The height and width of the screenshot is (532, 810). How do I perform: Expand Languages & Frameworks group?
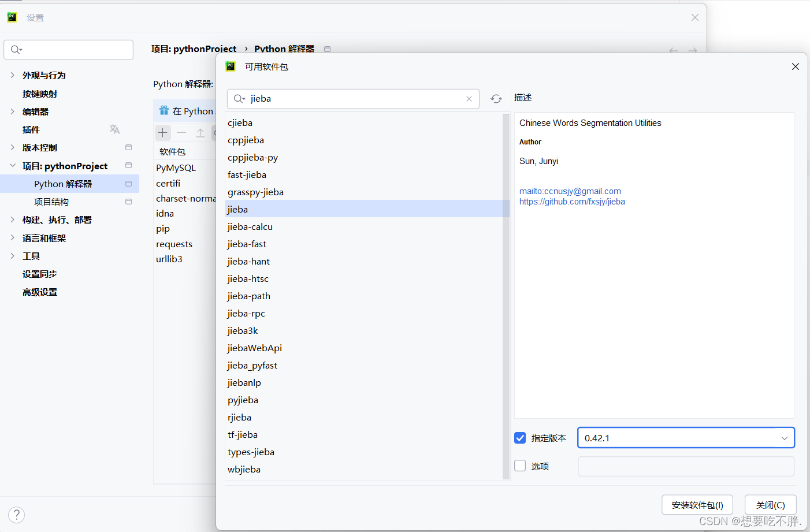pyautogui.click(x=13, y=238)
